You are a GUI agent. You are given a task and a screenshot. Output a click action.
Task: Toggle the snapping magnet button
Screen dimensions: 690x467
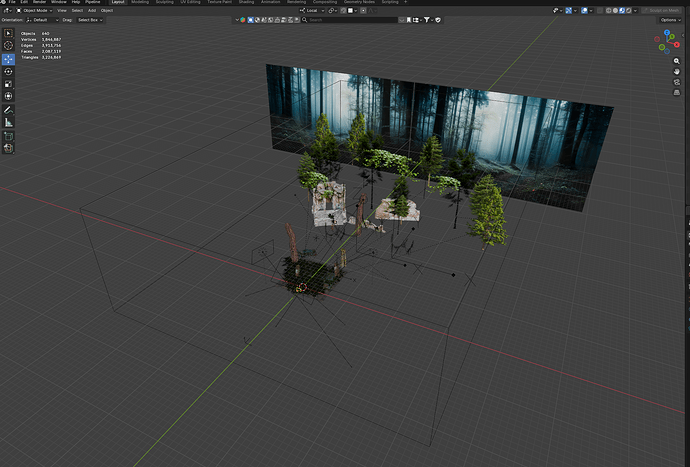click(x=343, y=11)
